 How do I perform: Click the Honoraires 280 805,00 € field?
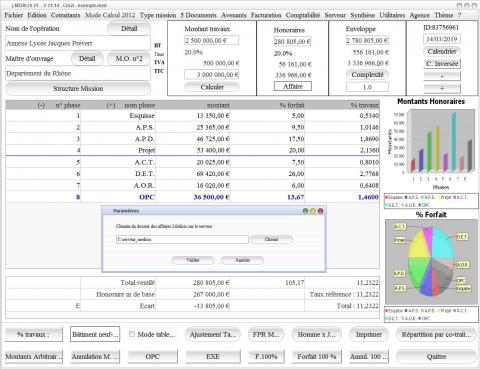(292, 41)
